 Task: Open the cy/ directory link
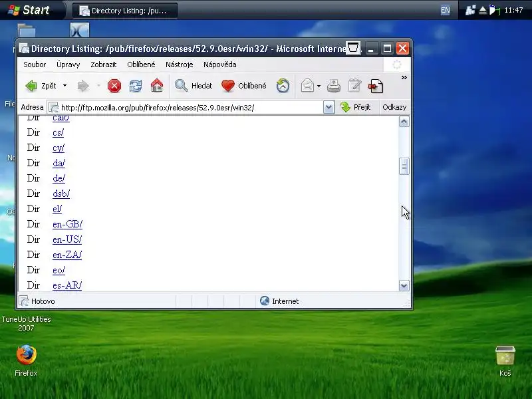(x=59, y=148)
